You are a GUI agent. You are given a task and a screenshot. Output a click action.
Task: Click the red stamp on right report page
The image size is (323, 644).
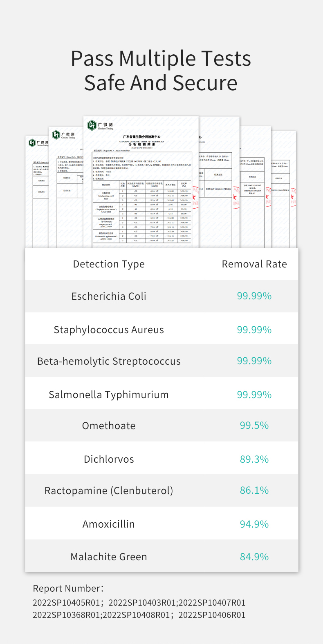(x=236, y=200)
